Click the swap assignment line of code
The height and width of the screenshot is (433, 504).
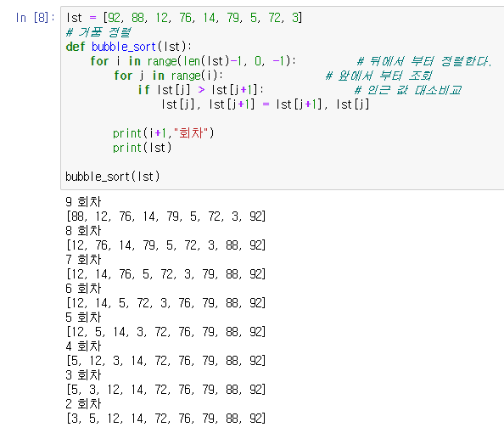(x=266, y=104)
